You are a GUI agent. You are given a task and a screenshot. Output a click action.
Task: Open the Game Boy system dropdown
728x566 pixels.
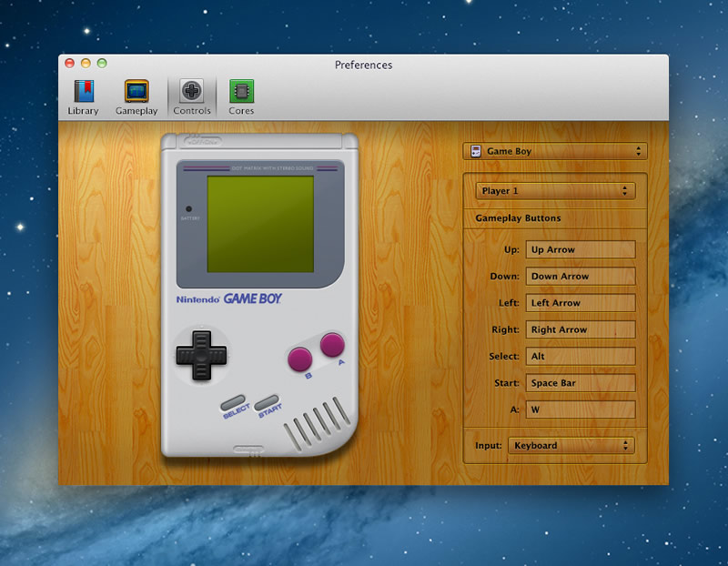(555, 151)
